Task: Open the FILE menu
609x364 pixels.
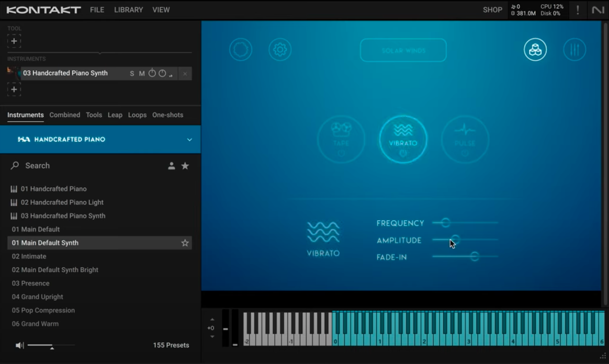Action: pos(97,10)
